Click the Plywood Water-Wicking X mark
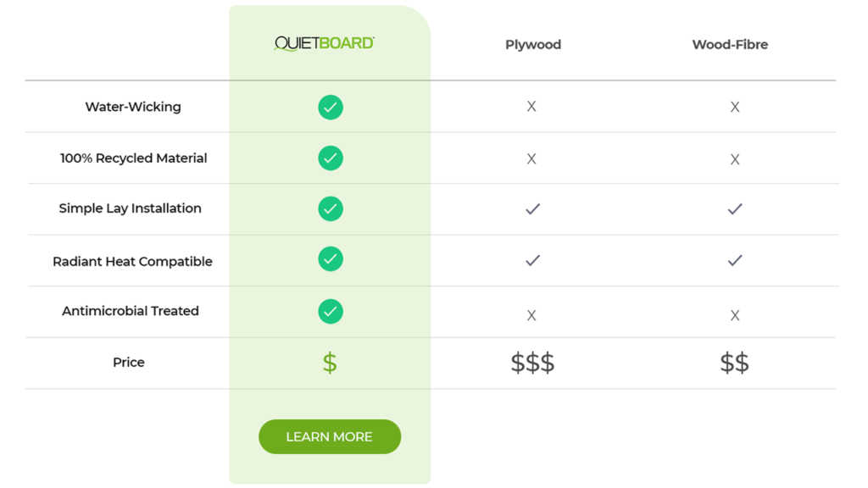The height and width of the screenshot is (488, 868). (531, 106)
